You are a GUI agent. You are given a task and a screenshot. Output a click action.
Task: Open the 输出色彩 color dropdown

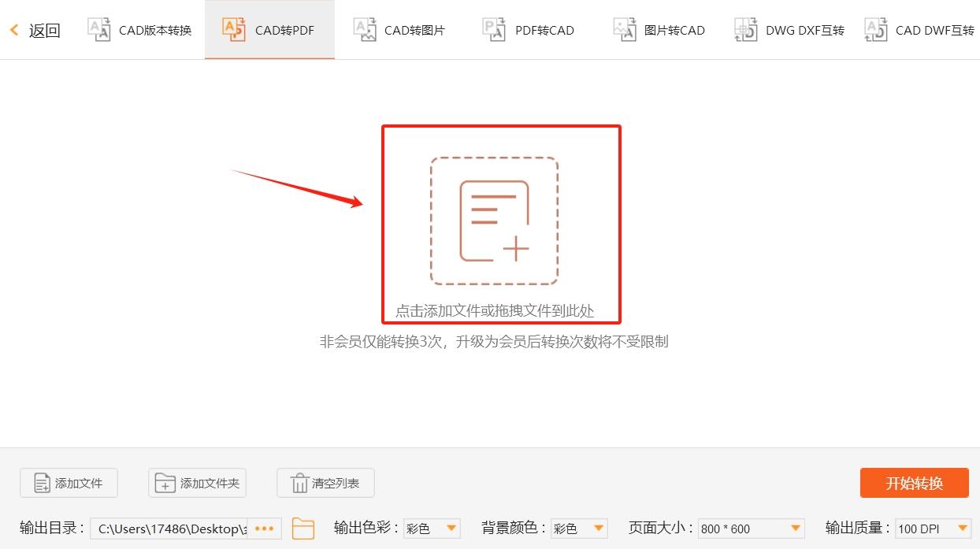(451, 529)
